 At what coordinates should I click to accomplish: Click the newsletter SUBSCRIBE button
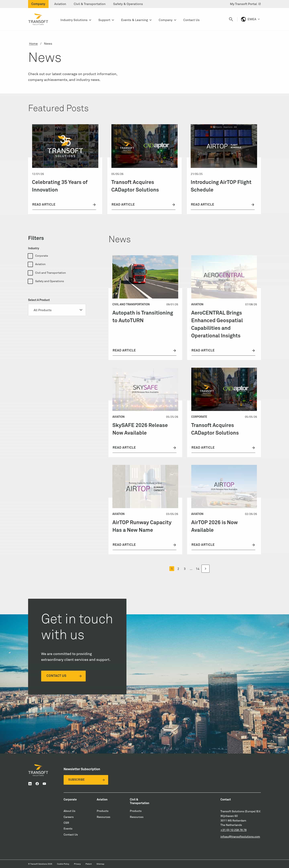point(86,779)
